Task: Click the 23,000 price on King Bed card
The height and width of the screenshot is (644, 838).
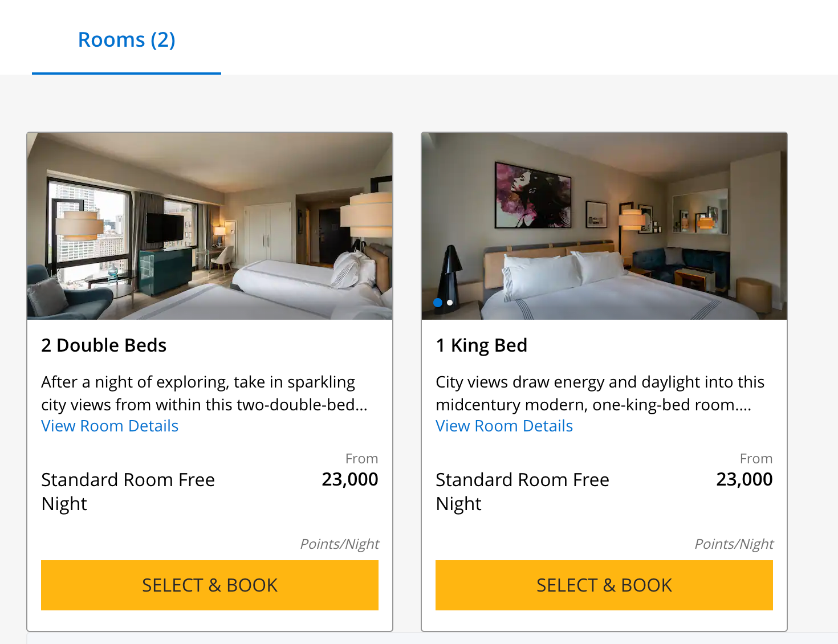Action: click(745, 480)
